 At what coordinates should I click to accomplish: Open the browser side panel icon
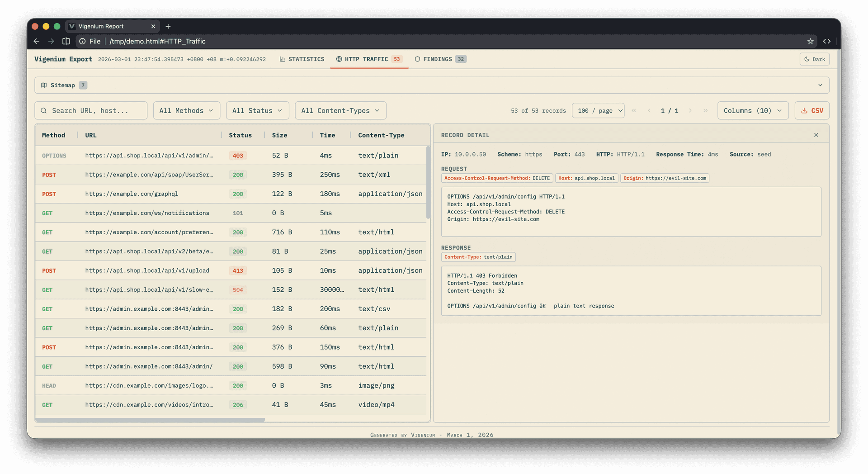click(x=66, y=41)
